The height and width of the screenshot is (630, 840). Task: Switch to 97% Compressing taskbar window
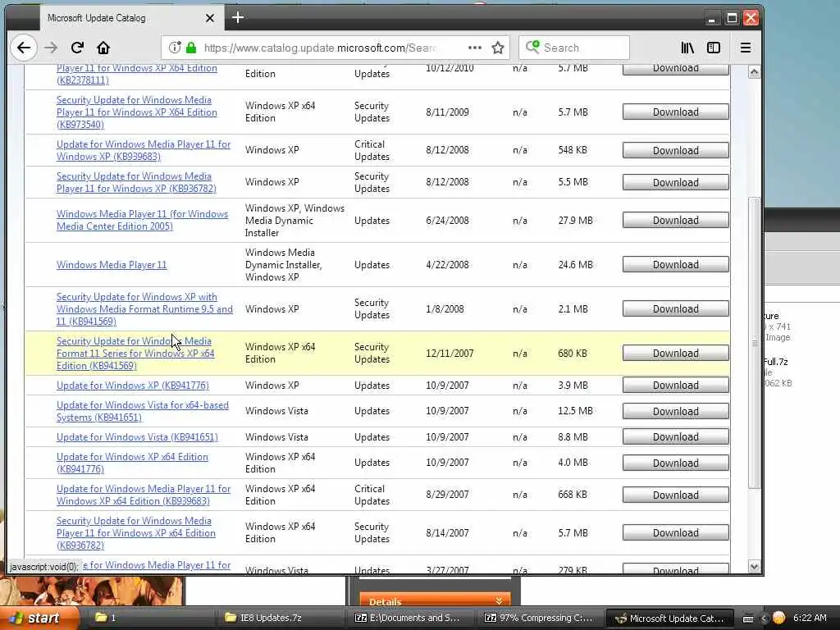click(540, 618)
